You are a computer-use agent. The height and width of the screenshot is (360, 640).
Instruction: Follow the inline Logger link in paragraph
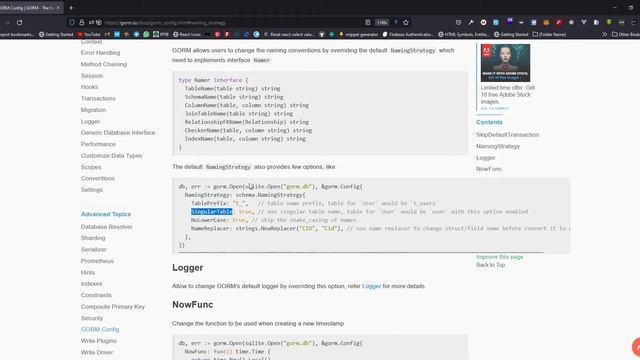click(371, 286)
